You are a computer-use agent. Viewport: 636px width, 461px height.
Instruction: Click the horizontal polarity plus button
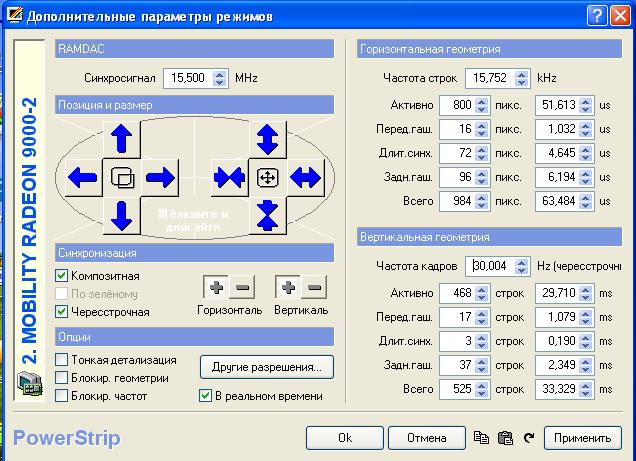point(216,287)
